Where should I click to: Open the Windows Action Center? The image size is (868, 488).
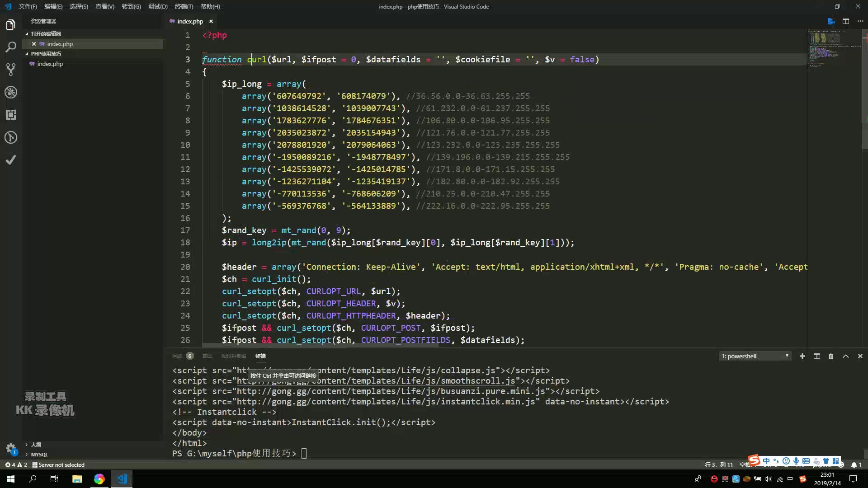coord(853,479)
